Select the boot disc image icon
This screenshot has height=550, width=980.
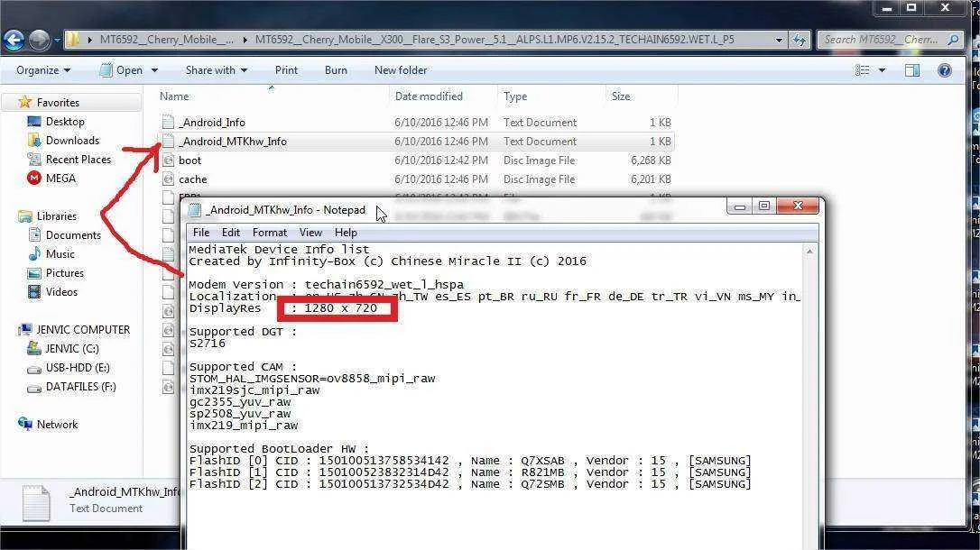pyautogui.click(x=168, y=160)
